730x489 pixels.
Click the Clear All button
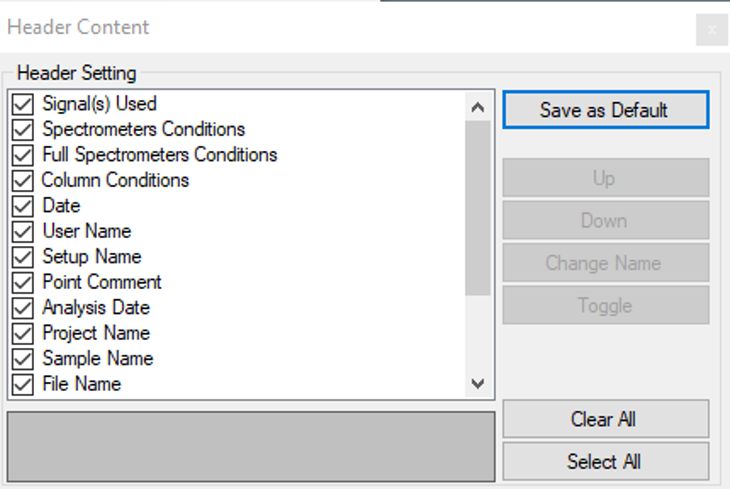click(604, 419)
